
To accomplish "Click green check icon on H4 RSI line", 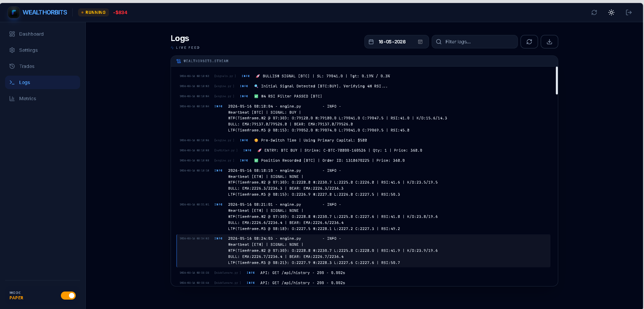I will click(256, 96).
